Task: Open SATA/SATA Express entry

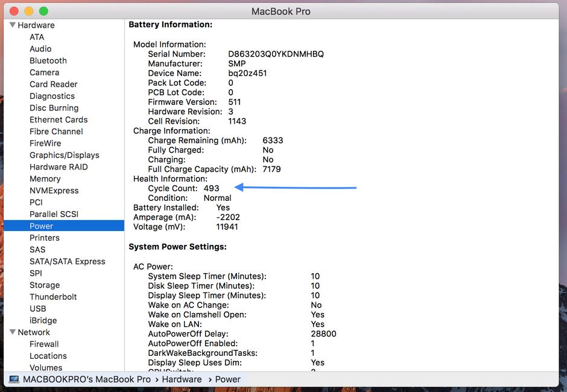Action: 68,262
